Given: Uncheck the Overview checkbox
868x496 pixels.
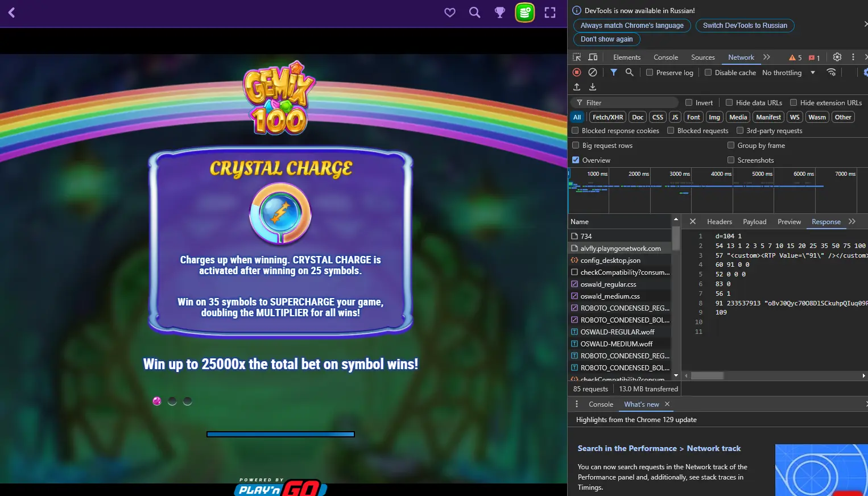Looking at the screenshot, I should pos(576,160).
